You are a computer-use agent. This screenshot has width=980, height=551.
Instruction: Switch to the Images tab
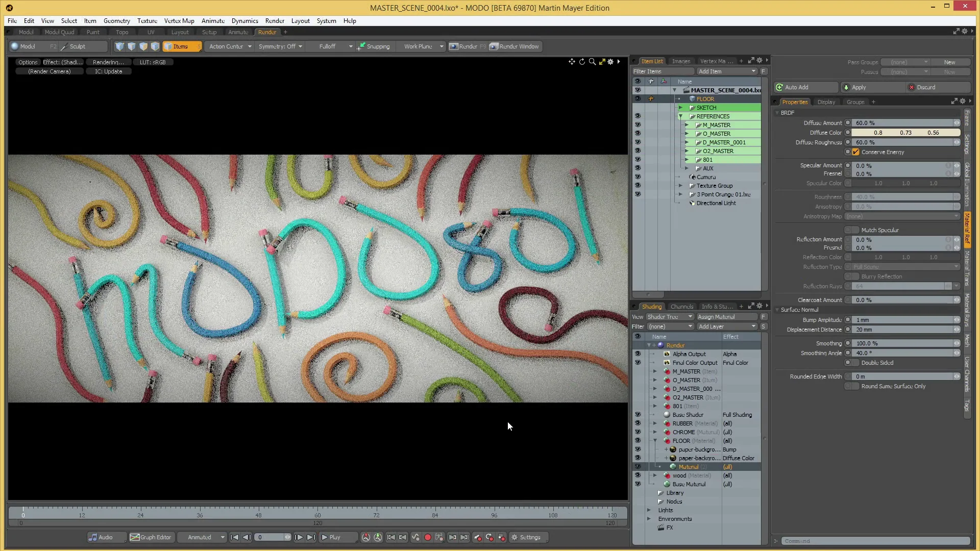pos(681,61)
